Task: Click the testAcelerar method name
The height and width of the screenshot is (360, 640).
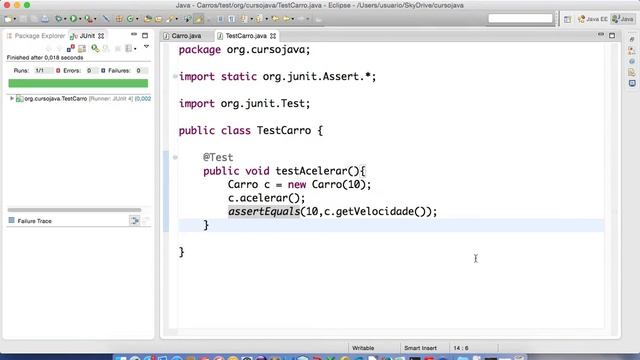Action: [x=311, y=171]
